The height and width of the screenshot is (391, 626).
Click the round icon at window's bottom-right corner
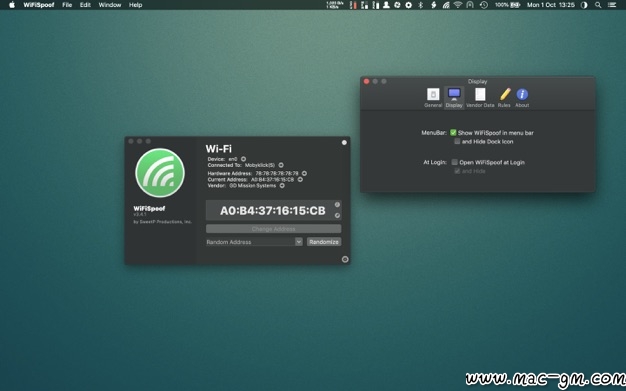click(x=345, y=259)
